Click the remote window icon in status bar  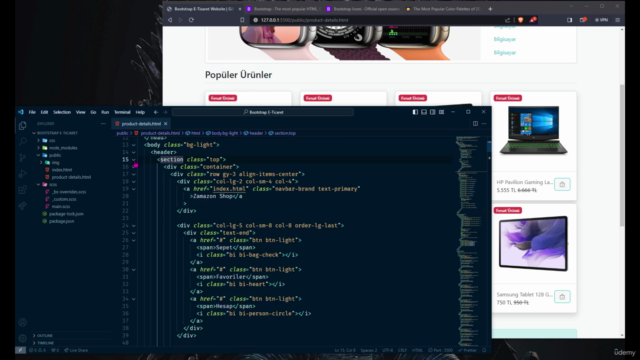click(20, 350)
